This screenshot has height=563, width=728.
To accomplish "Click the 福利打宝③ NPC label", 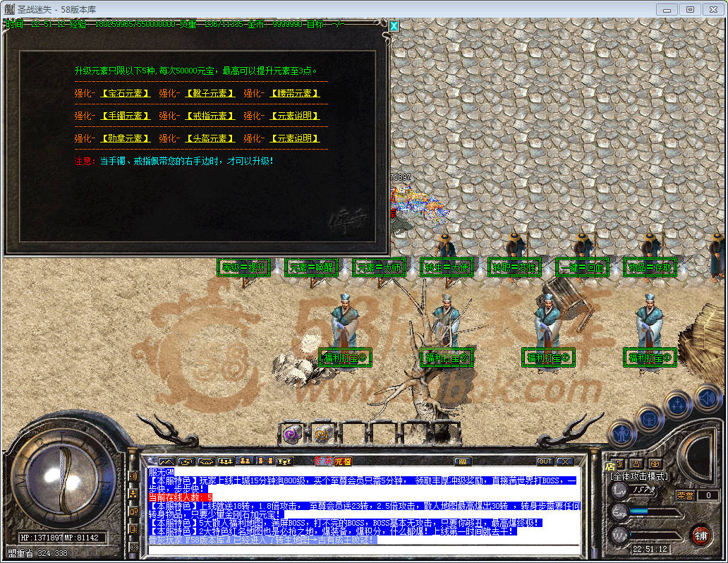I will [x=447, y=358].
